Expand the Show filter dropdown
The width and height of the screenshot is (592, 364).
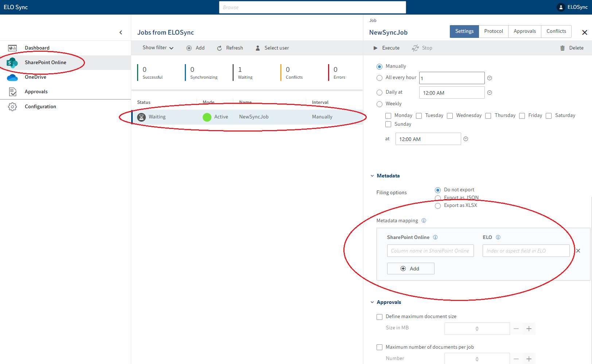coord(158,48)
